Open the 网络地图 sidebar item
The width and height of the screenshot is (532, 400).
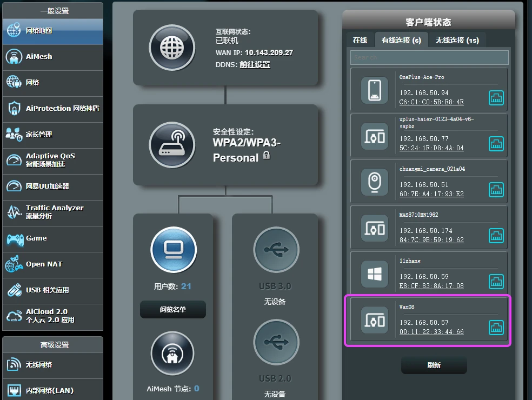tap(52, 31)
